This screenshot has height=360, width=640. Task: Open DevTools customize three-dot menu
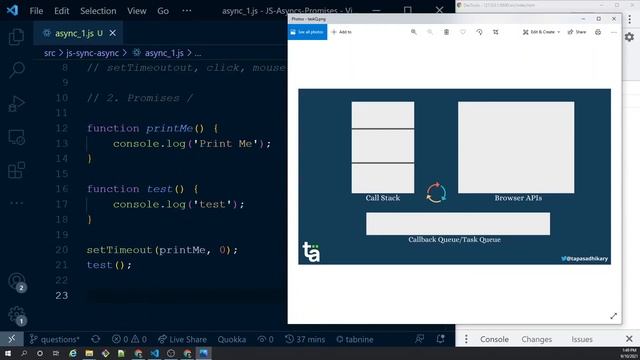tap(630, 19)
